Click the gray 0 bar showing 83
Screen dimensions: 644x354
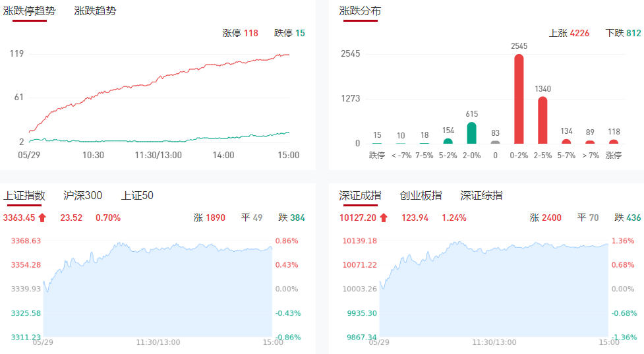click(495, 142)
